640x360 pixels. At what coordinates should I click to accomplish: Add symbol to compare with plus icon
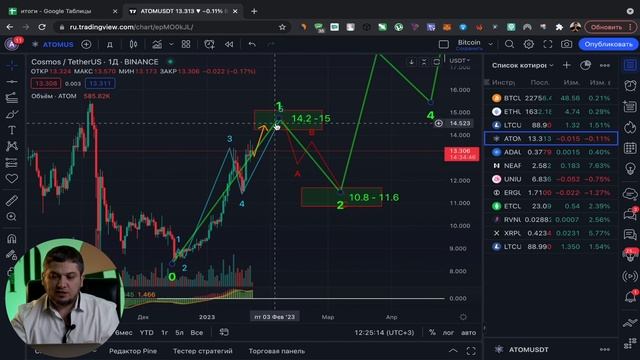coord(86,44)
